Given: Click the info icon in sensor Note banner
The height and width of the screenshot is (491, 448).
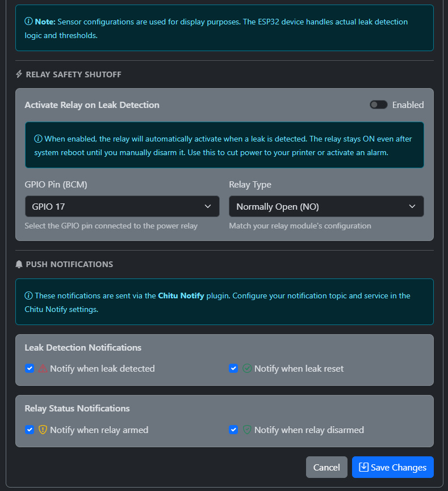Looking at the screenshot, I should (28, 22).
